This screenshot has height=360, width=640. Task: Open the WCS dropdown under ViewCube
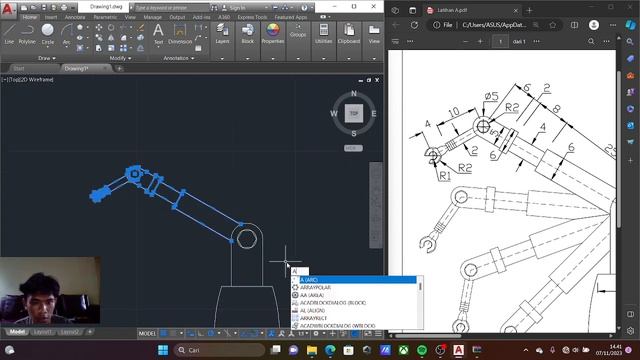pyautogui.click(x=353, y=148)
